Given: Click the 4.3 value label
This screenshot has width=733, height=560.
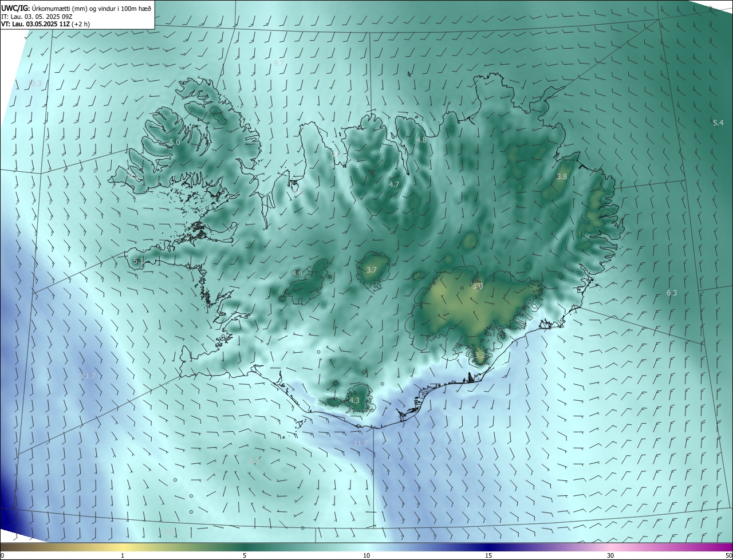Looking at the screenshot, I should click(x=354, y=401).
